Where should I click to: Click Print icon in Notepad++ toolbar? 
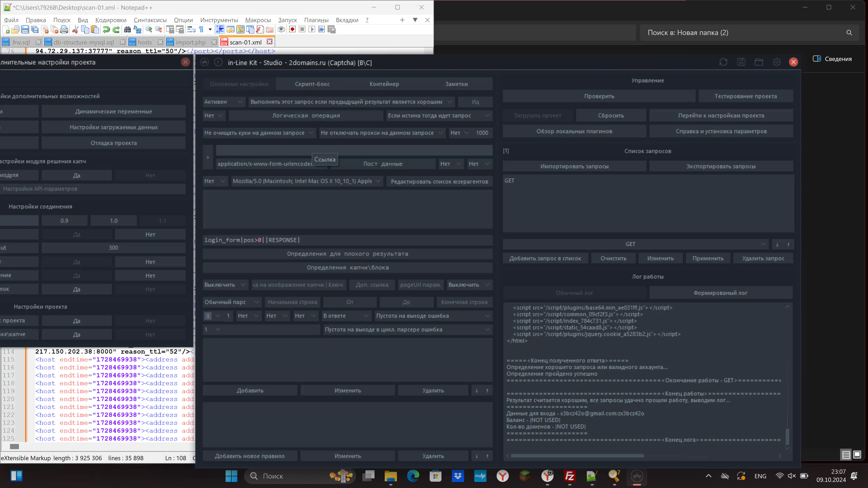pos(64,30)
